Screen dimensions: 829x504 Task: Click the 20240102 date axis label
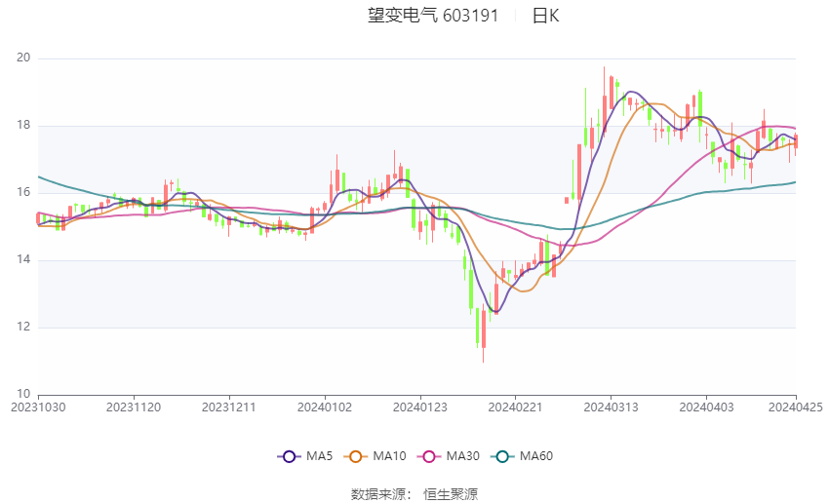coord(325,407)
